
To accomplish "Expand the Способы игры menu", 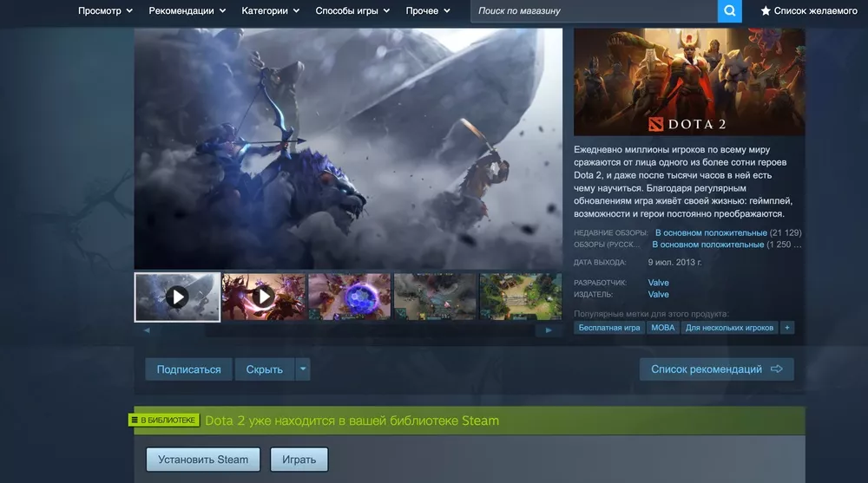I will coord(352,10).
